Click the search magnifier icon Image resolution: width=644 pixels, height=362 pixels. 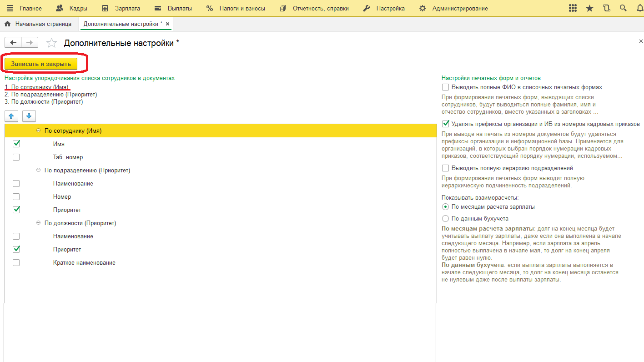point(623,8)
